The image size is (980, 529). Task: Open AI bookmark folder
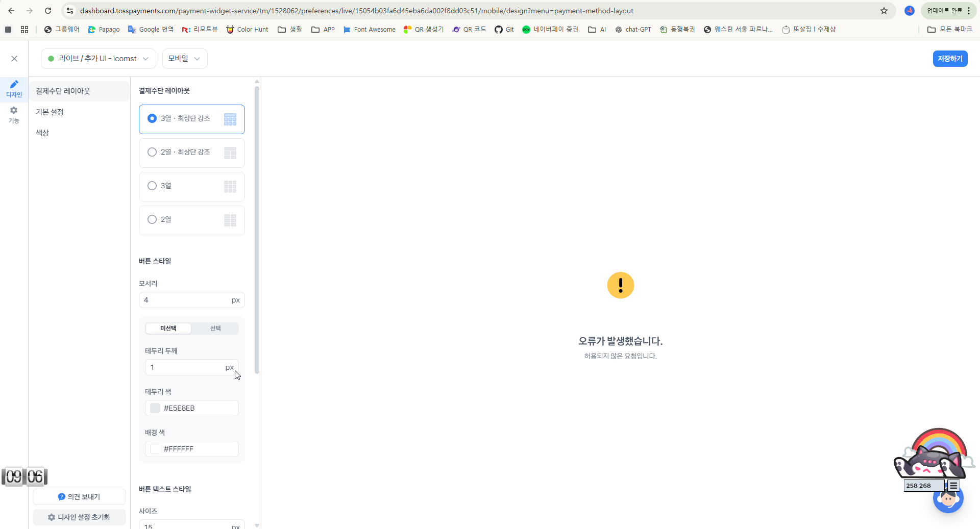click(x=597, y=30)
